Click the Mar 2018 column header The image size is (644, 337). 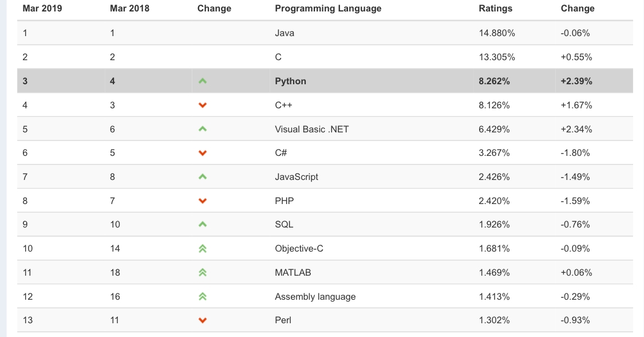pos(129,9)
